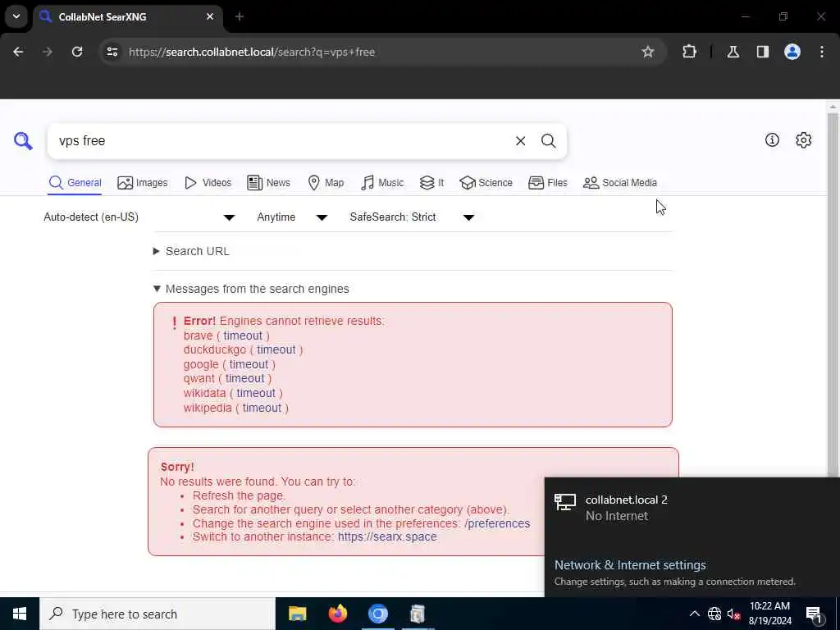Switch to the It category tab

click(x=431, y=183)
